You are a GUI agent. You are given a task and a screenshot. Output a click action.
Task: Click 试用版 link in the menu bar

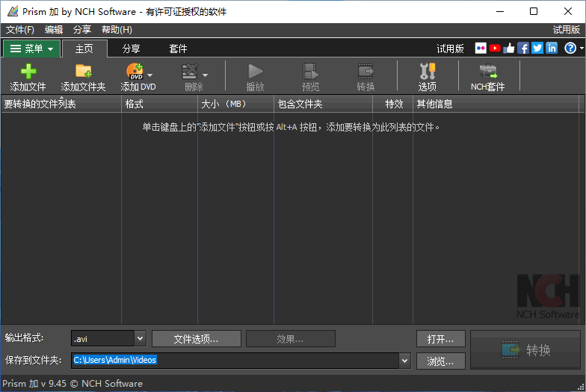567,30
